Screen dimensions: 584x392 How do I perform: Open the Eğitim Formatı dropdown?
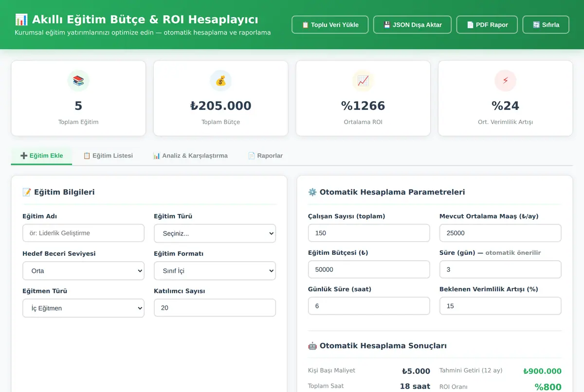[215, 271]
